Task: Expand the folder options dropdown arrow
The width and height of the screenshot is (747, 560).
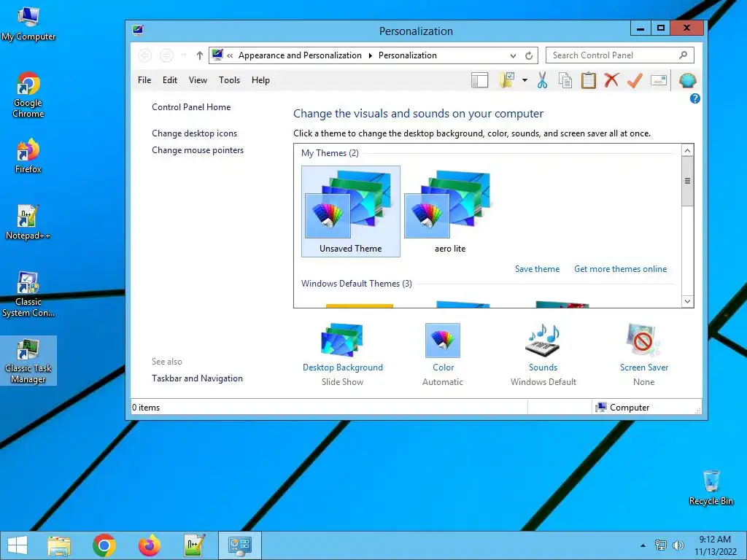Action: pos(525,80)
